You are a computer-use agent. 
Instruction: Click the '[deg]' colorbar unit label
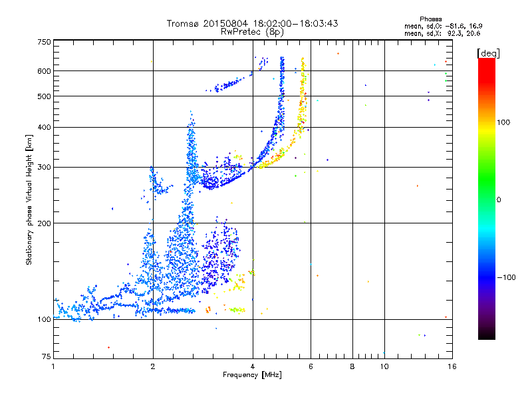tap(488, 53)
